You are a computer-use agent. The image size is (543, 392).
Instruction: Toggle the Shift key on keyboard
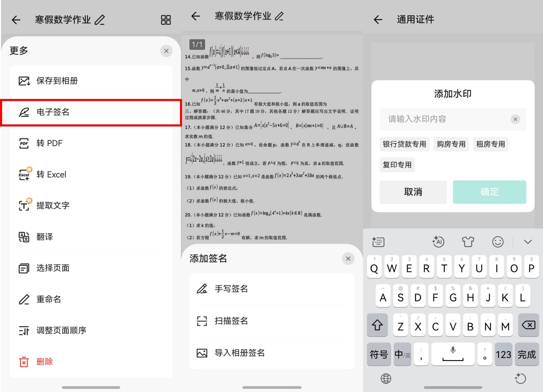coord(377,325)
